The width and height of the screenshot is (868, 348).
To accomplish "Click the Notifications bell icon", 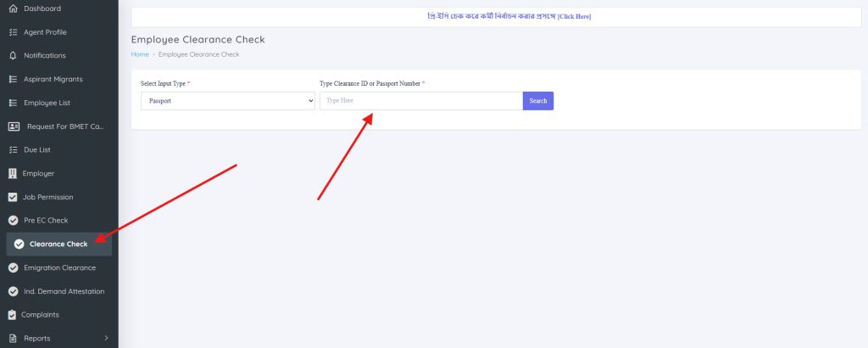I will (14, 55).
